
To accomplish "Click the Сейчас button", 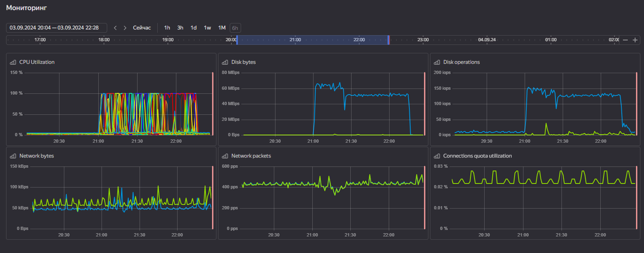I will coord(142,28).
